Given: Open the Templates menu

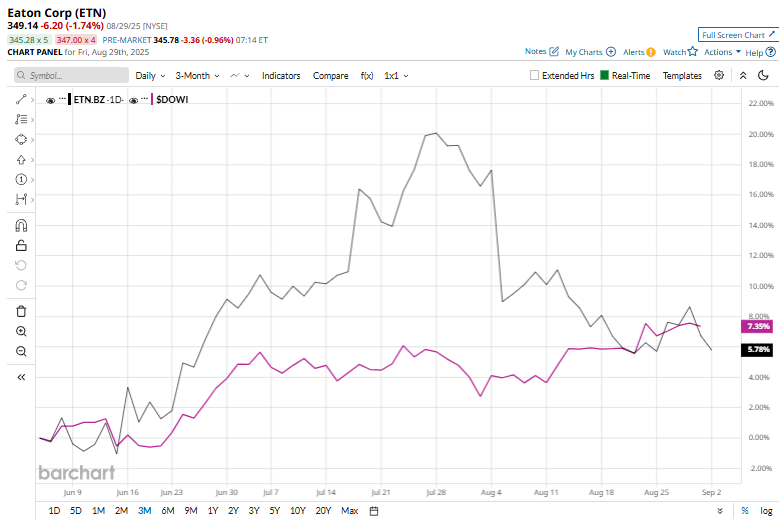Looking at the screenshot, I should (x=682, y=76).
